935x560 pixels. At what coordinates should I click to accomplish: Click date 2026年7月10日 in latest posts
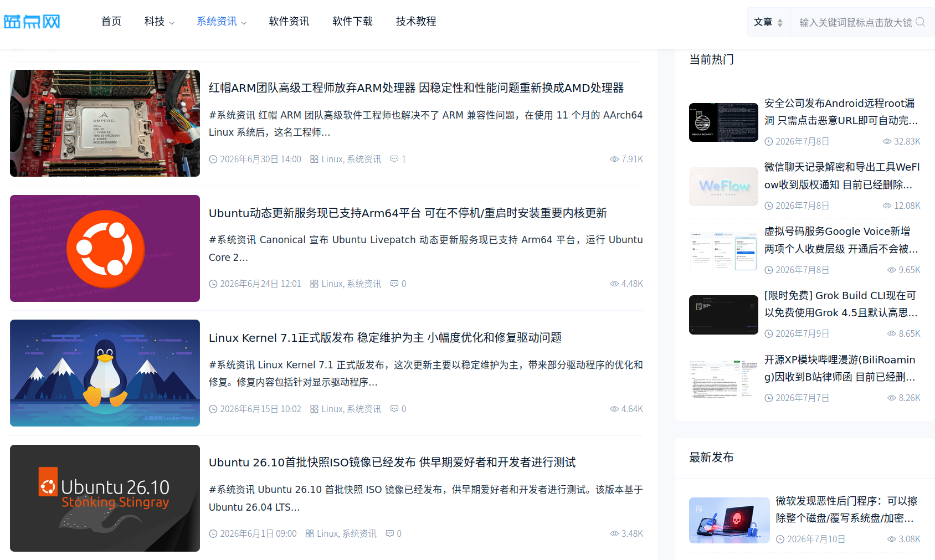click(816, 539)
